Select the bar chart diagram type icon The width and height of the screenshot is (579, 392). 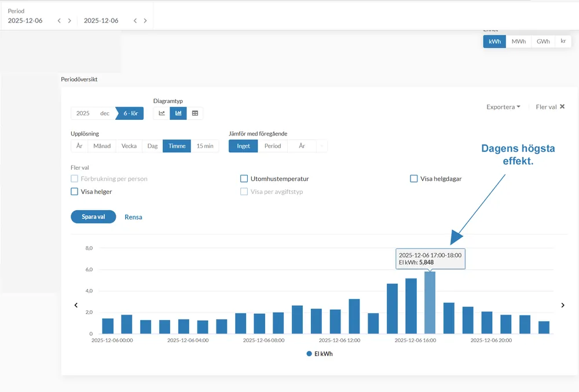pyautogui.click(x=178, y=113)
